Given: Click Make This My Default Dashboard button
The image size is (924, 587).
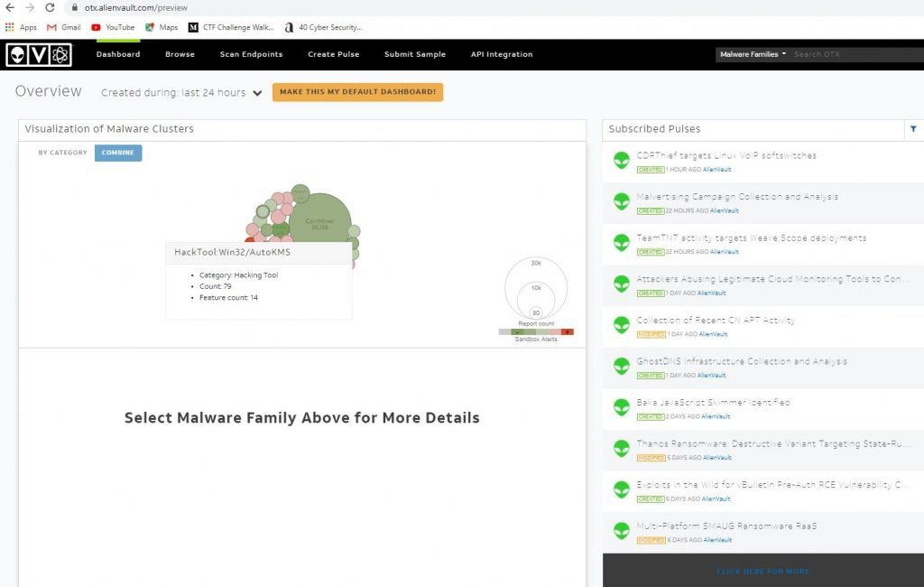Looking at the screenshot, I should [x=357, y=92].
